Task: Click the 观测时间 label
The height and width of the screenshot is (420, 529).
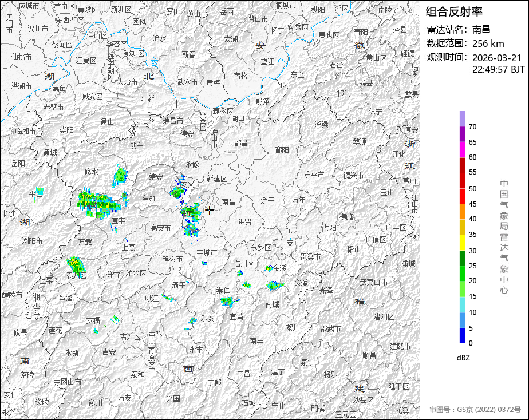Action: (447, 57)
